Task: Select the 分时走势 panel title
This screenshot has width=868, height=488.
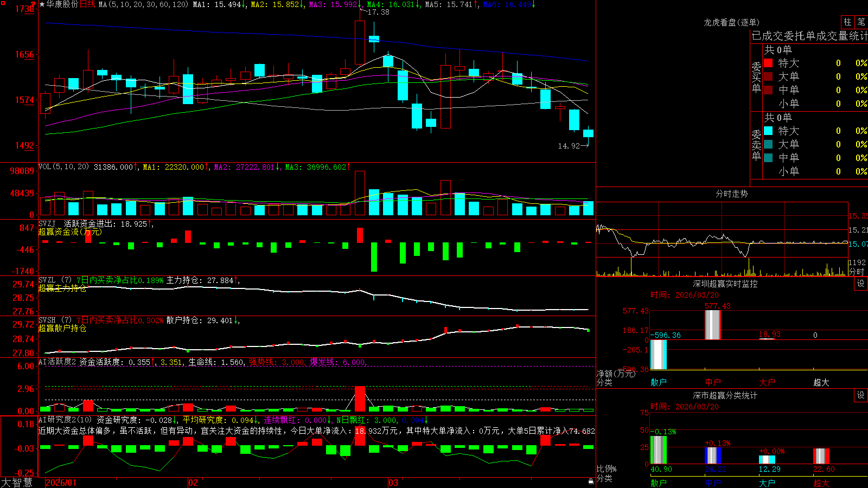Action: coord(731,194)
